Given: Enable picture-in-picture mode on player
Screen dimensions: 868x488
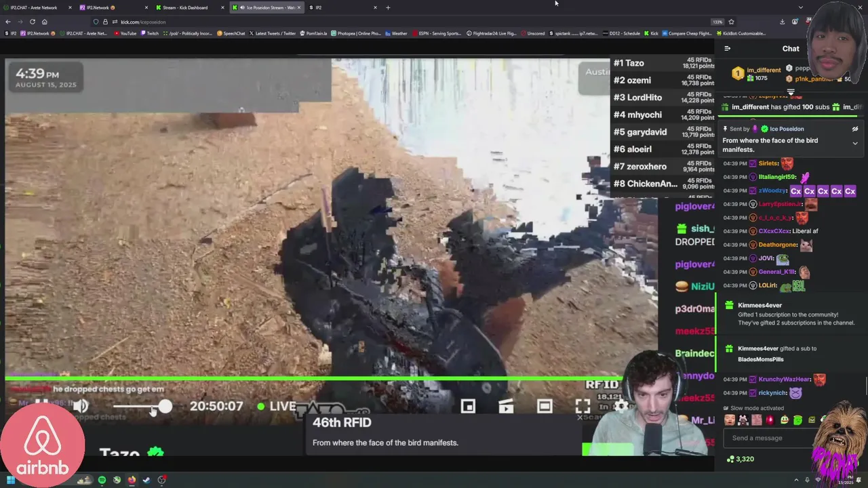Looking at the screenshot, I should (x=468, y=406).
